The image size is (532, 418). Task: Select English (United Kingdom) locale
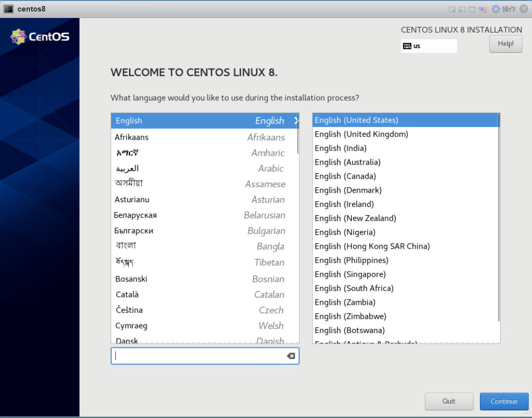(x=405, y=134)
